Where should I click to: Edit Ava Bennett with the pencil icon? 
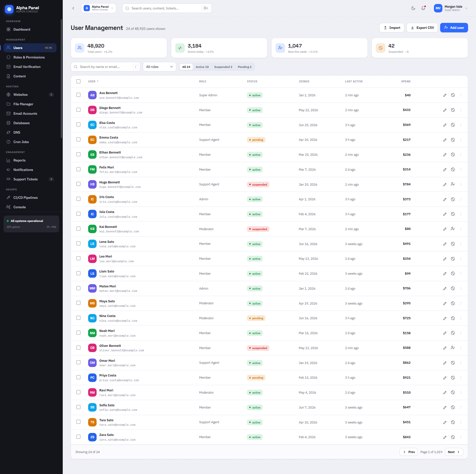(x=445, y=95)
